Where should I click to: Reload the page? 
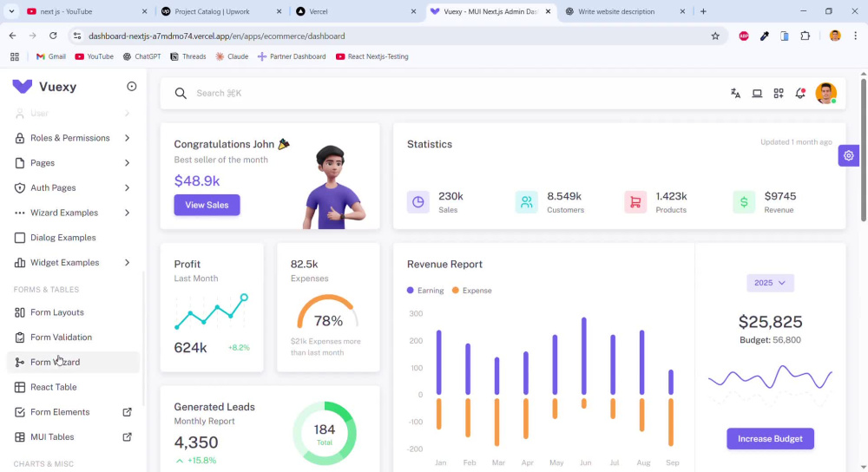pos(53,36)
